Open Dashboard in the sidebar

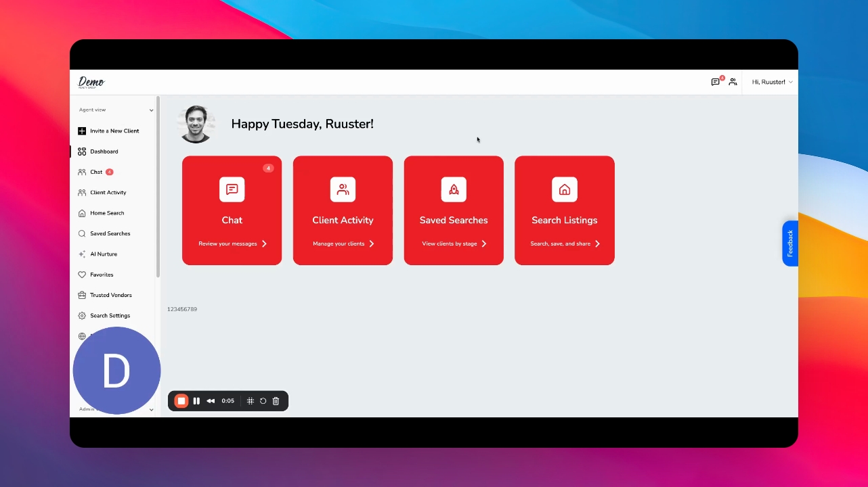click(104, 152)
